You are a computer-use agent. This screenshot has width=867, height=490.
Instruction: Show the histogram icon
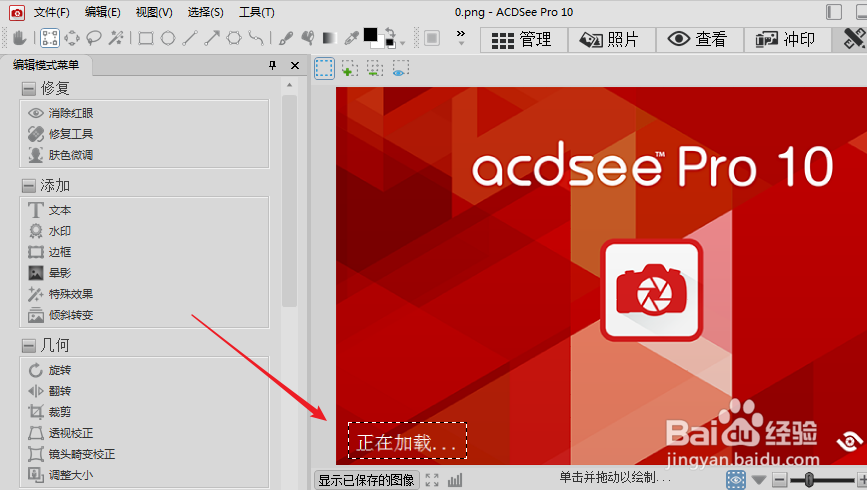click(455, 480)
